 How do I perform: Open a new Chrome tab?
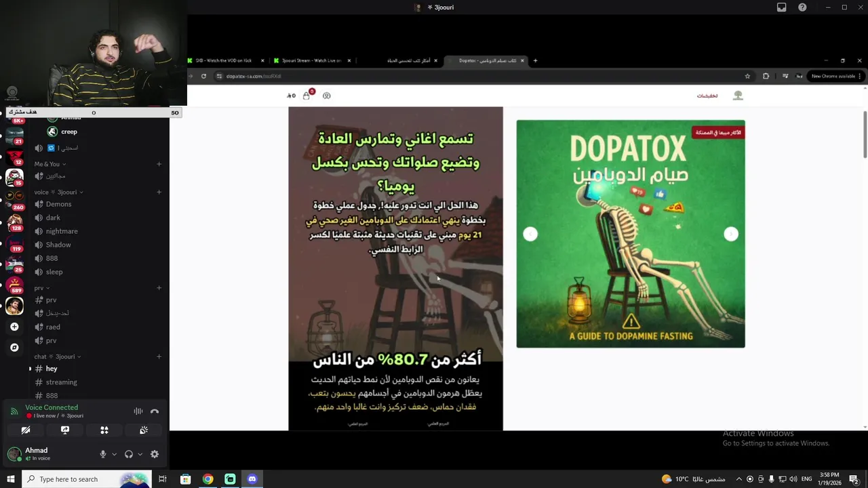click(535, 60)
